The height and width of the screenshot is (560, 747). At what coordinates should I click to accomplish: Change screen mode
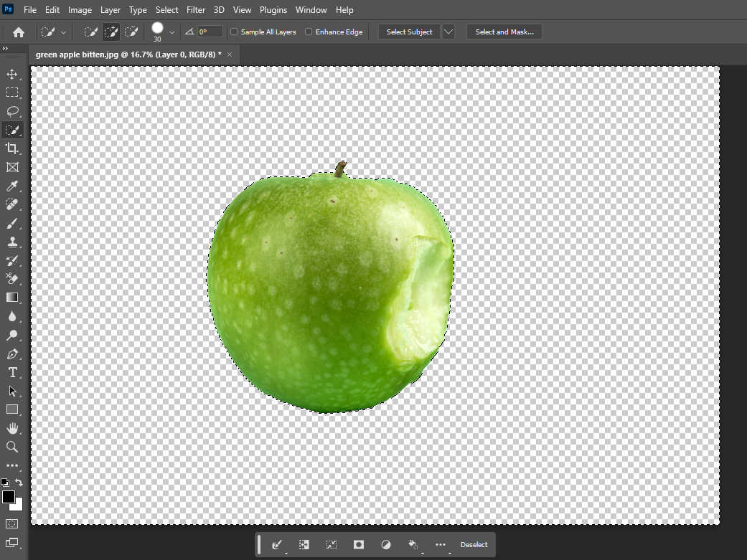[12, 543]
